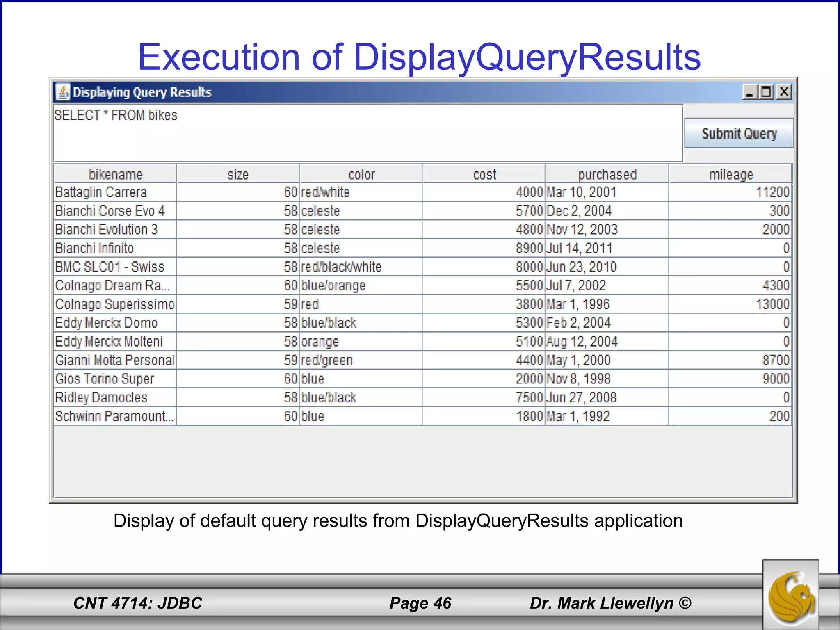Select the Gios Torino Super cell
Viewport: 840px width, 630px height.
click(115, 379)
